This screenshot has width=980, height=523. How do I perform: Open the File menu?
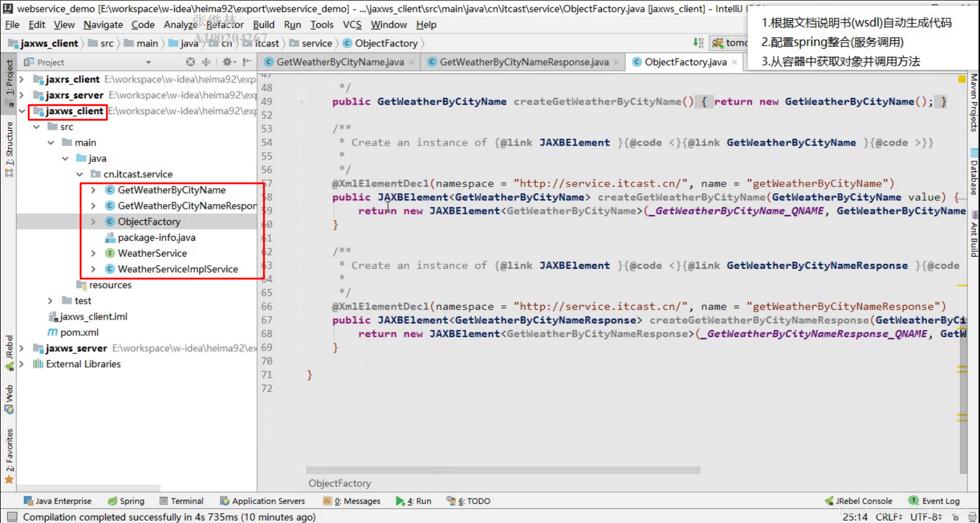click(12, 24)
